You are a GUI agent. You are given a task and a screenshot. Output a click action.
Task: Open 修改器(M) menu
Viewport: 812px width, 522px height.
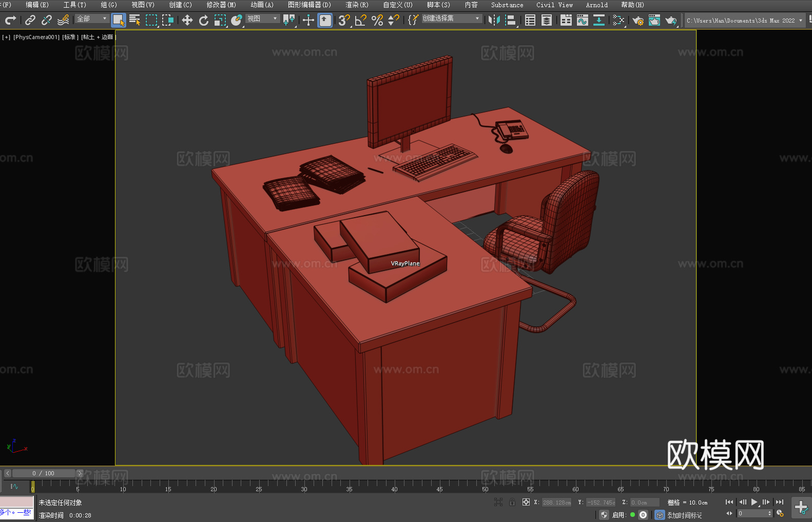click(221, 5)
